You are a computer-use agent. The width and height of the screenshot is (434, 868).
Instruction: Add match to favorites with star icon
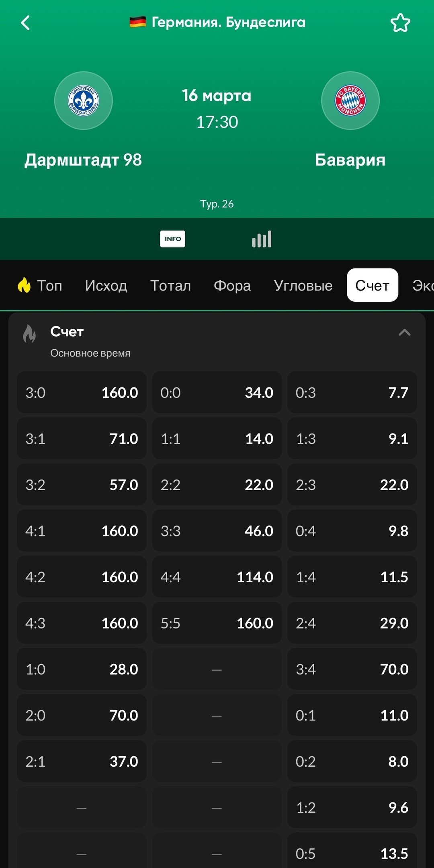[400, 23]
